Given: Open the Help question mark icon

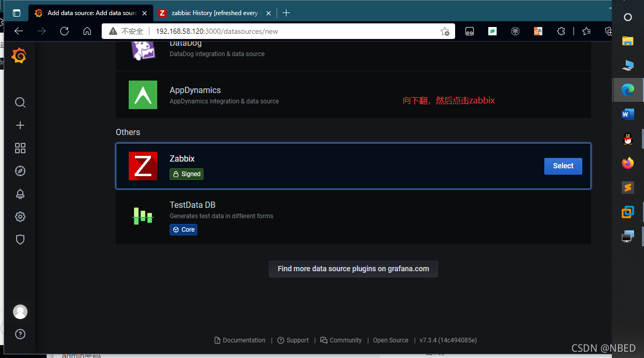Looking at the screenshot, I should point(20,334).
